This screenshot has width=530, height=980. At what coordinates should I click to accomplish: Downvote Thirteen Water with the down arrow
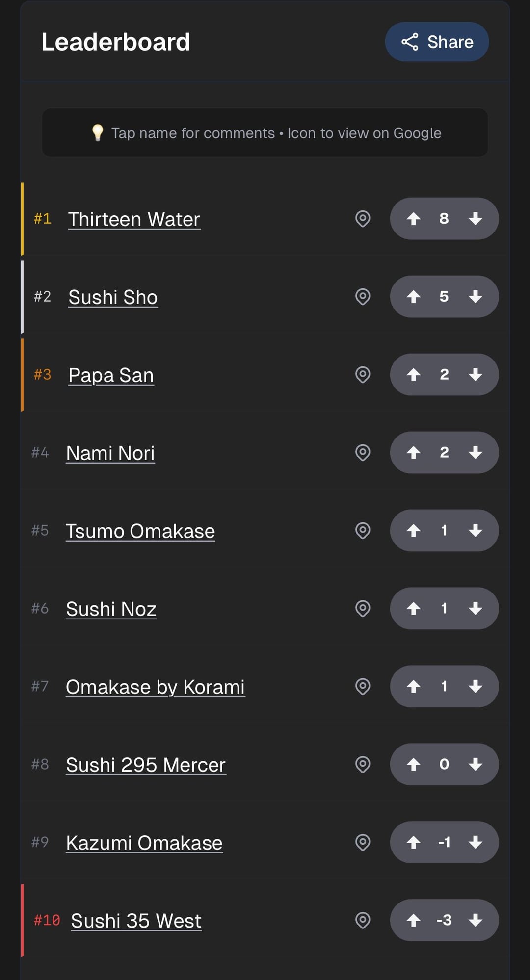click(475, 219)
